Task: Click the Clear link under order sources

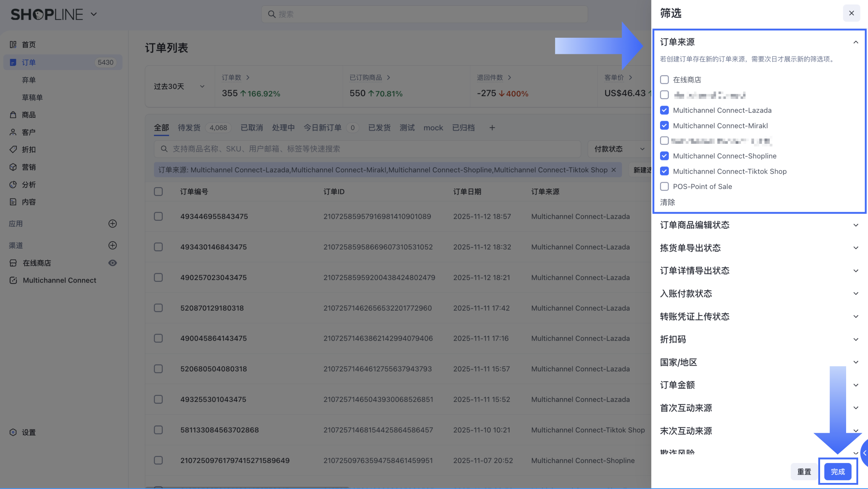Action: (x=667, y=202)
